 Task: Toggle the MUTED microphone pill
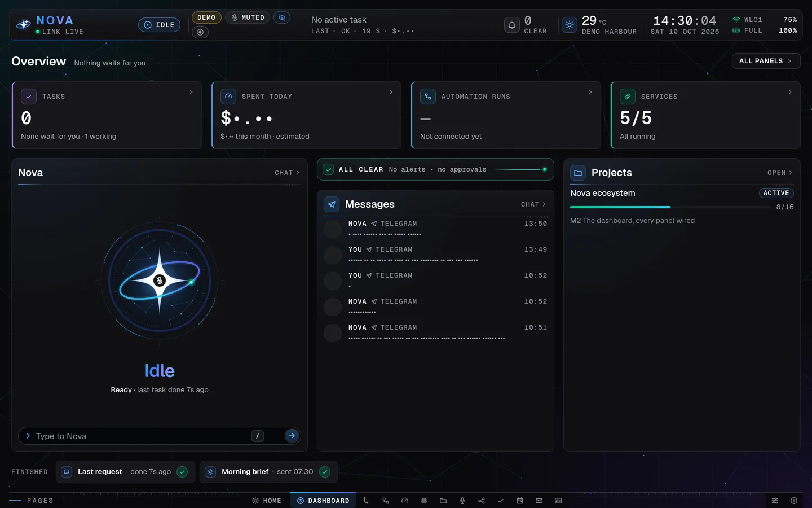[248, 17]
